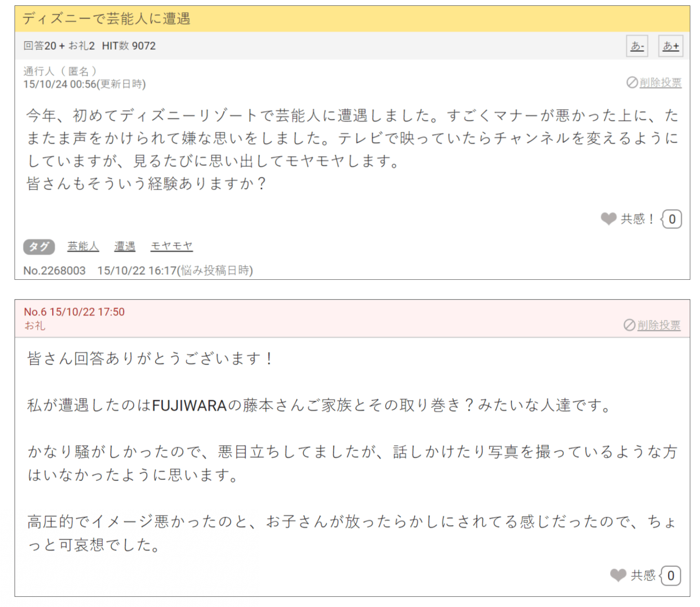Screen dimensions: 700x607
Task: Click the 共感 count bubble in reply No.6
Action: tap(670, 576)
